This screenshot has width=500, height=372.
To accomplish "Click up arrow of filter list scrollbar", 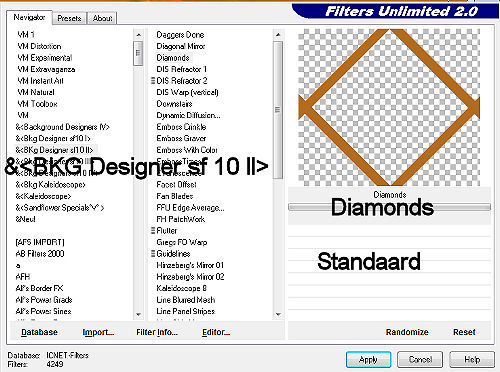I will (x=278, y=35).
